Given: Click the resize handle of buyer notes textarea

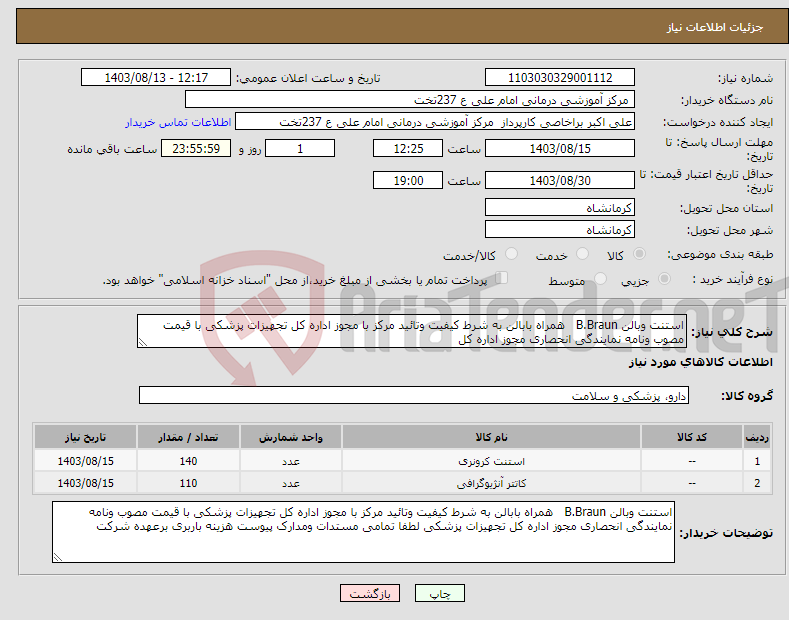Looking at the screenshot, I should [x=57, y=557].
